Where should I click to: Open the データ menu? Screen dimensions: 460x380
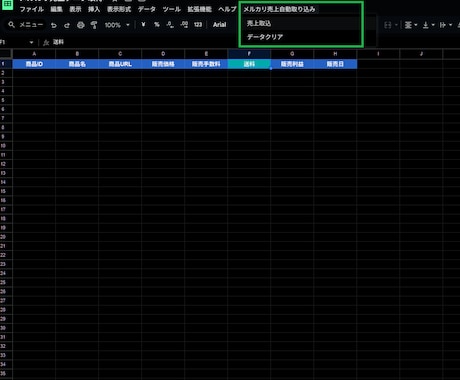pyautogui.click(x=147, y=9)
